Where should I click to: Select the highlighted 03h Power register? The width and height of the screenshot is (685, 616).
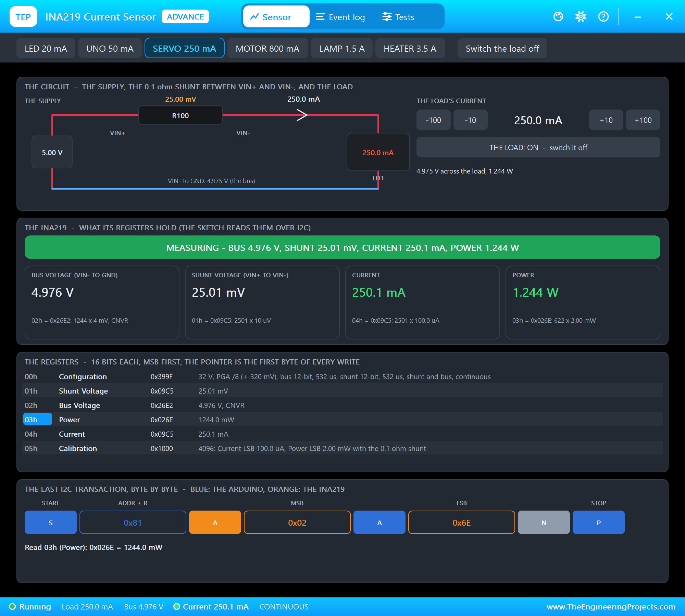coord(343,420)
